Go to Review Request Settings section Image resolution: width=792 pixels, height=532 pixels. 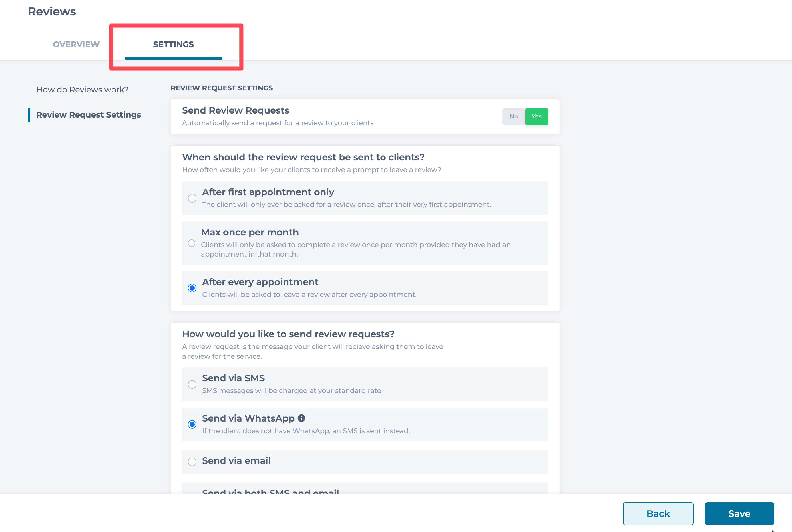click(x=89, y=115)
